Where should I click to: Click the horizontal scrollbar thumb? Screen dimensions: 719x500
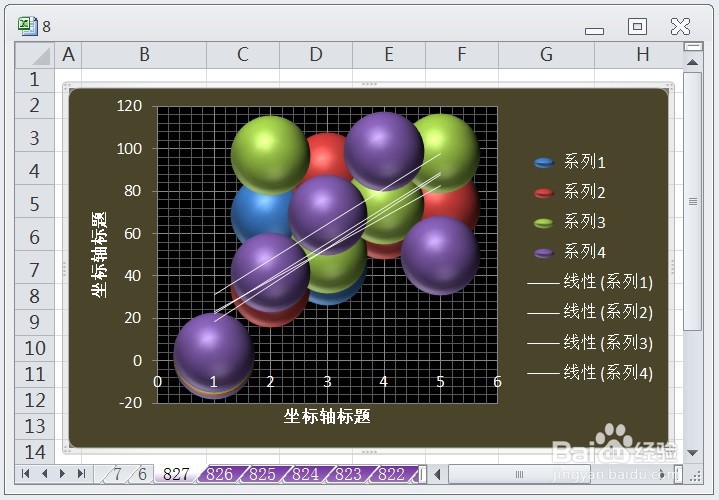click(x=520, y=474)
